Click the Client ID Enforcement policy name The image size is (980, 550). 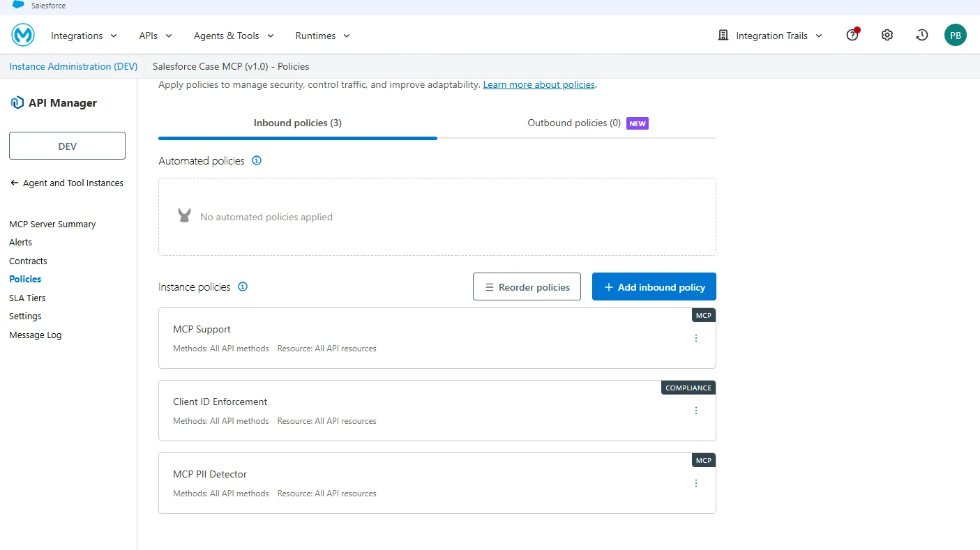tap(220, 402)
